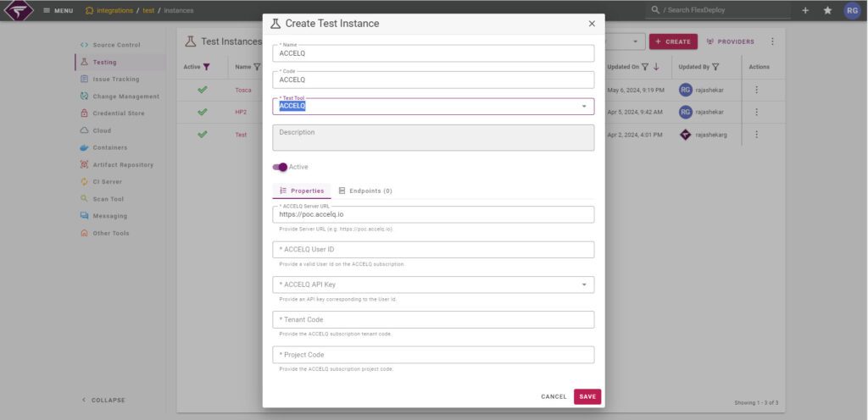The width and height of the screenshot is (868, 420).
Task: Open the integrations breadcrumb link
Action: pyautogui.click(x=114, y=10)
